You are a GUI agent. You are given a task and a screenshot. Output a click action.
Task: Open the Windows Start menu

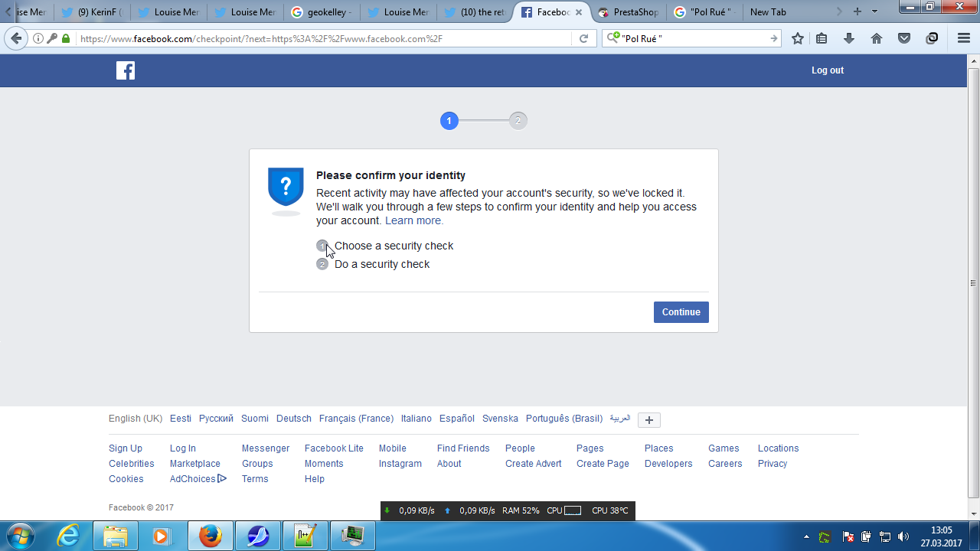click(19, 536)
